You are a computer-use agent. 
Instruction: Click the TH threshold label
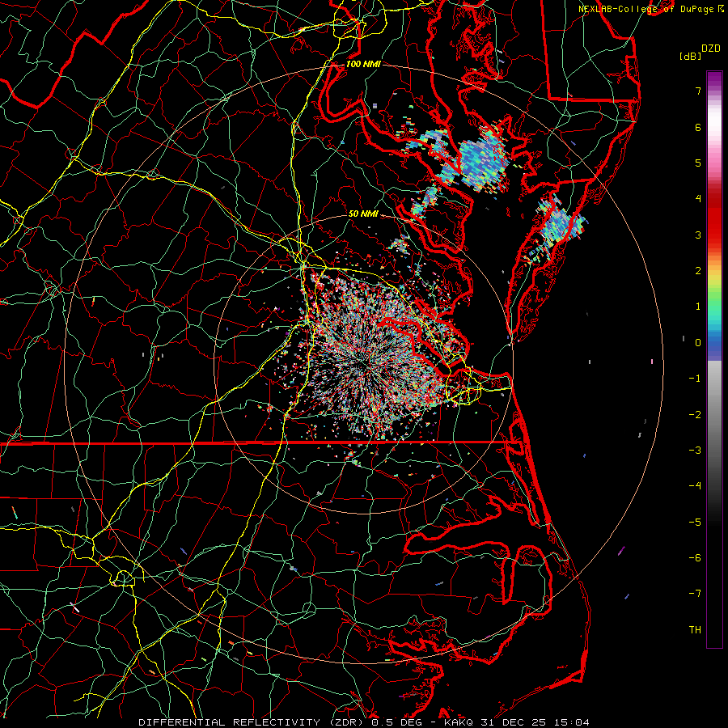pyautogui.click(x=695, y=630)
